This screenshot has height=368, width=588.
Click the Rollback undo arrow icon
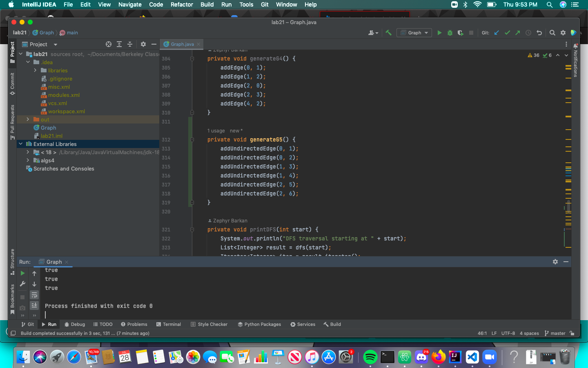point(539,33)
